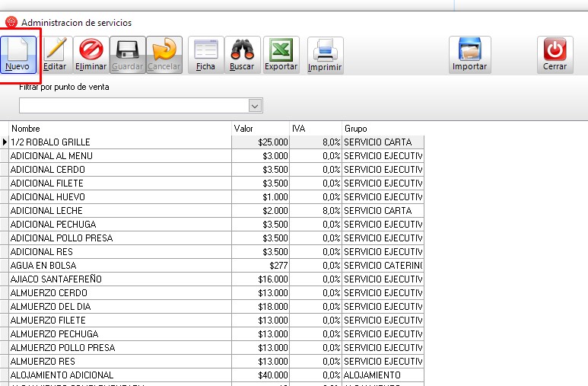
Task: Click the Nuevo new record icon
Action: 18,54
